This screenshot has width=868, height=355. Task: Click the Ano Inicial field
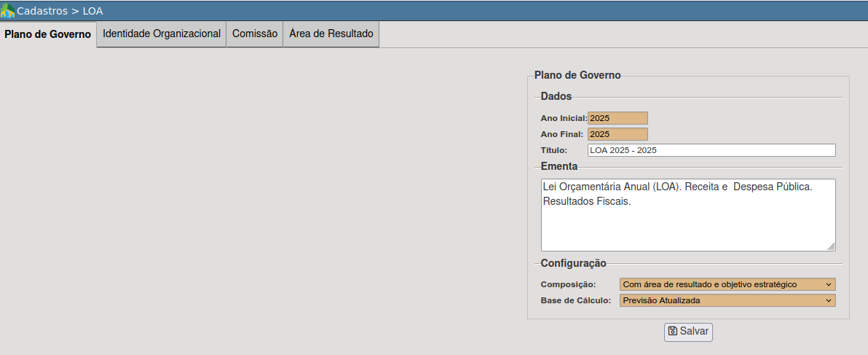click(618, 118)
